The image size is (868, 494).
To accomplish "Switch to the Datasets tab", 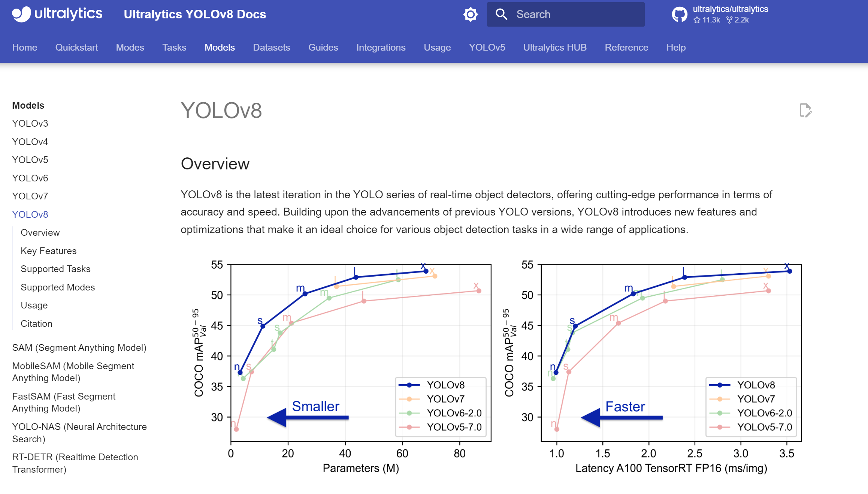I will point(271,48).
